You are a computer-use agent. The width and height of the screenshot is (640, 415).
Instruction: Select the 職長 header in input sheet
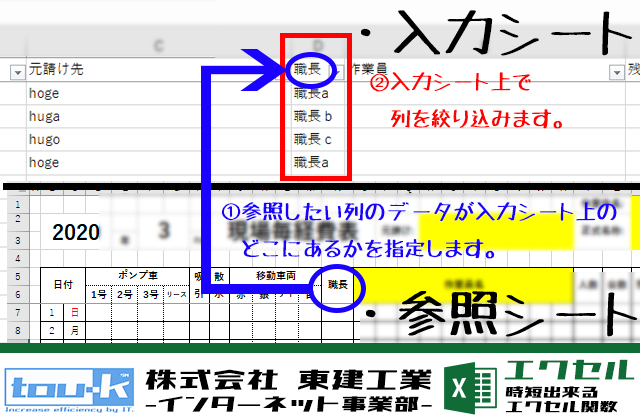point(309,70)
